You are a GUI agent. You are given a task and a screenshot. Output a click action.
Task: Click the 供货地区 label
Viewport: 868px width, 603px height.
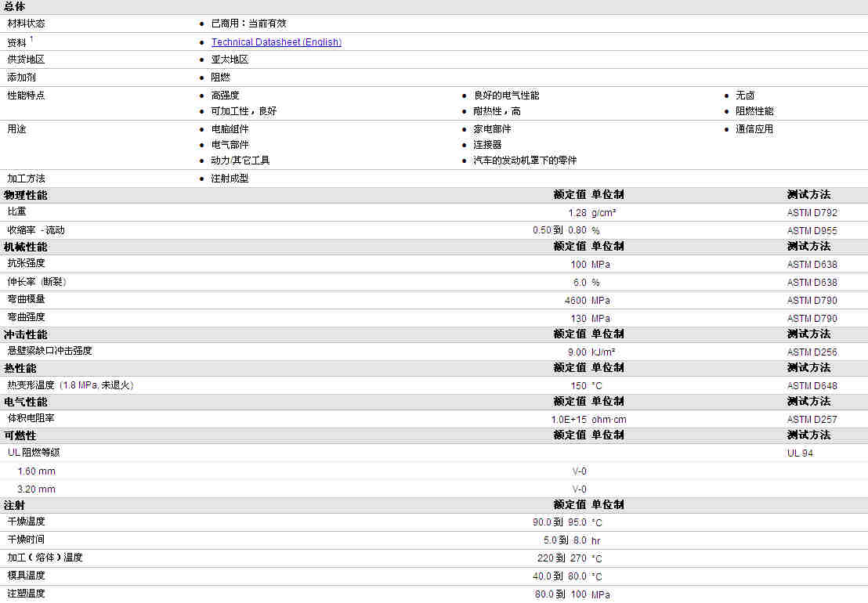coord(26,60)
